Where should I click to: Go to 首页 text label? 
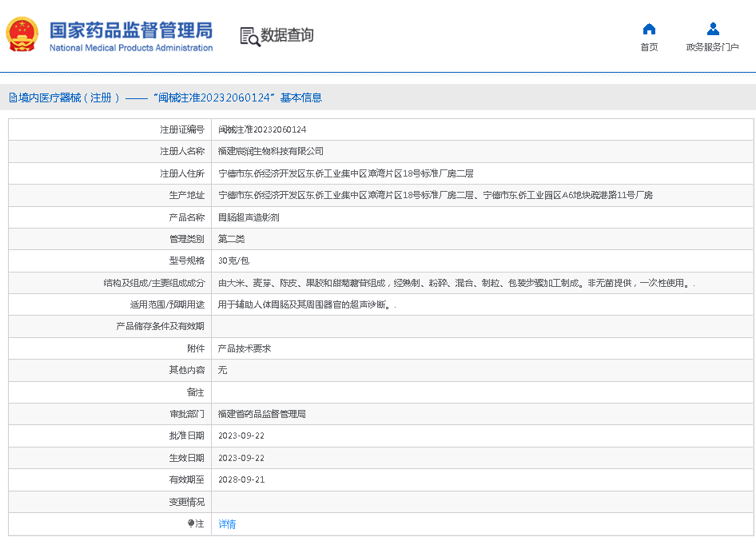coord(649,47)
